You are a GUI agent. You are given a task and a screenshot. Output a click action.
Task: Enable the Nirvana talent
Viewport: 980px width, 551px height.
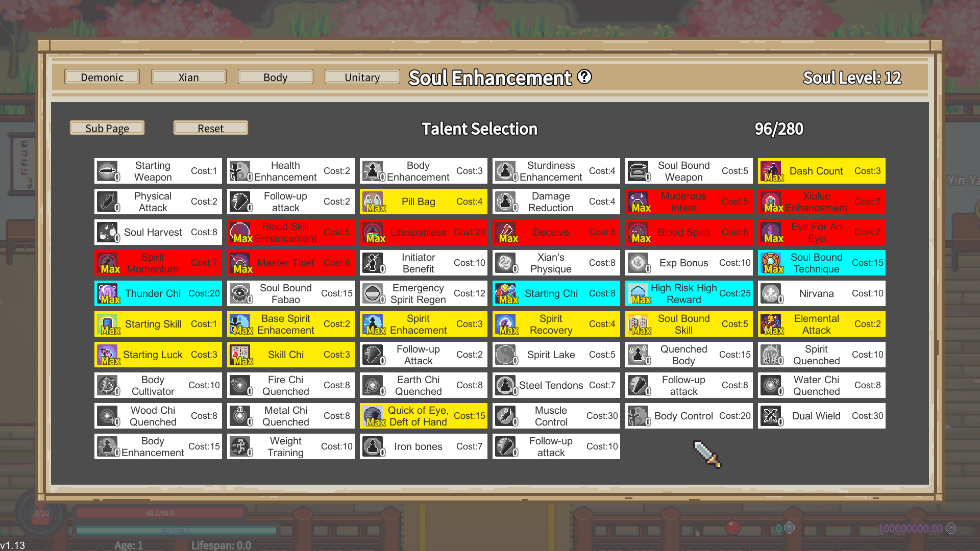tap(821, 293)
